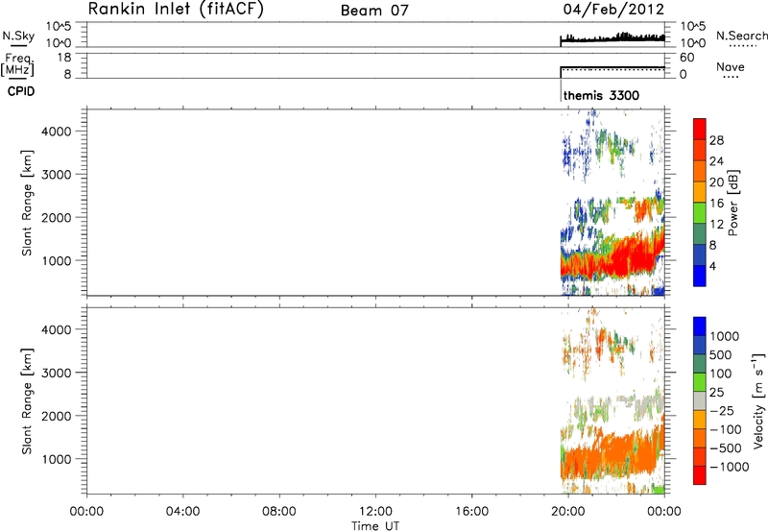Click the '16:00' time axis label
Image resolution: width=768 pixels, height=532 pixels.
pyautogui.click(x=471, y=512)
